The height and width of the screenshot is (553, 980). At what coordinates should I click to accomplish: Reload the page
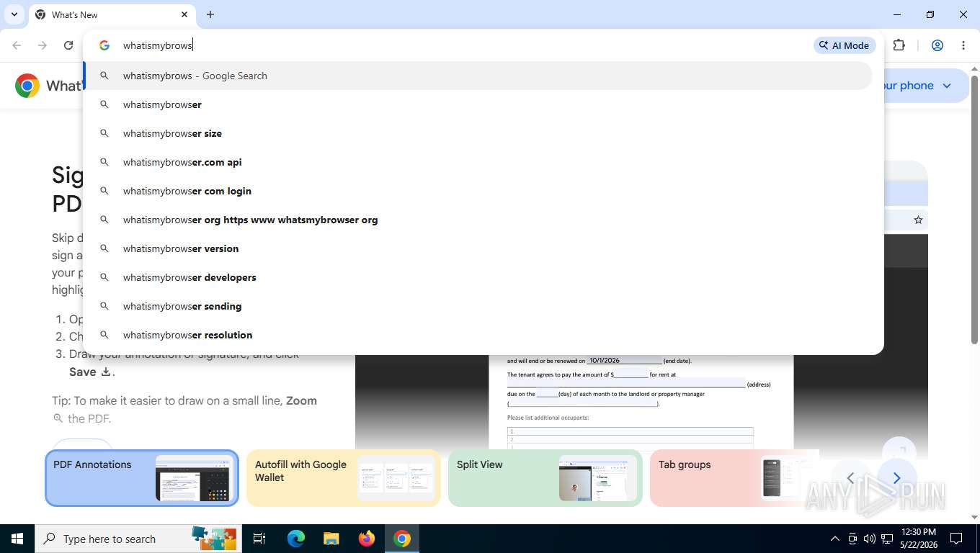click(x=68, y=45)
